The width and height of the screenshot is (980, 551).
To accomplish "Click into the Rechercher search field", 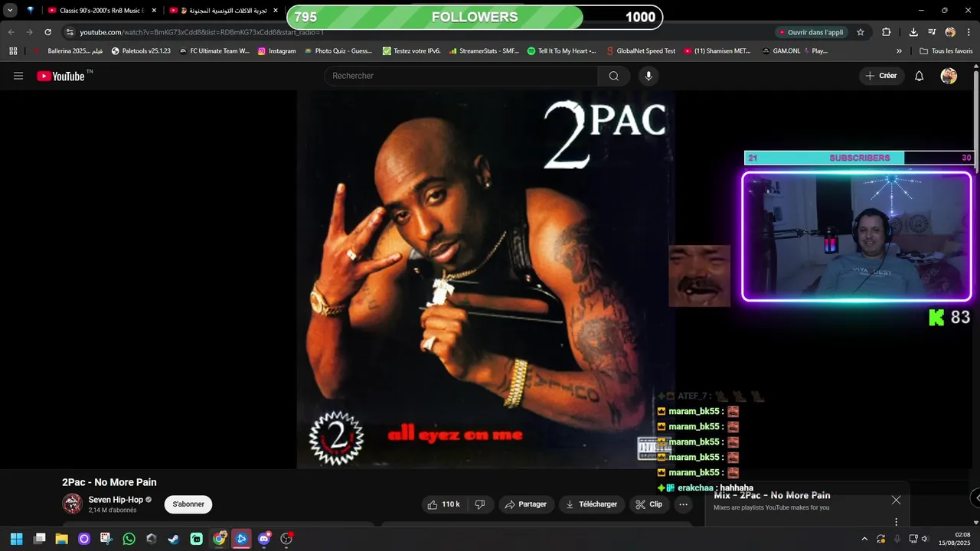I will pos(461,76).
